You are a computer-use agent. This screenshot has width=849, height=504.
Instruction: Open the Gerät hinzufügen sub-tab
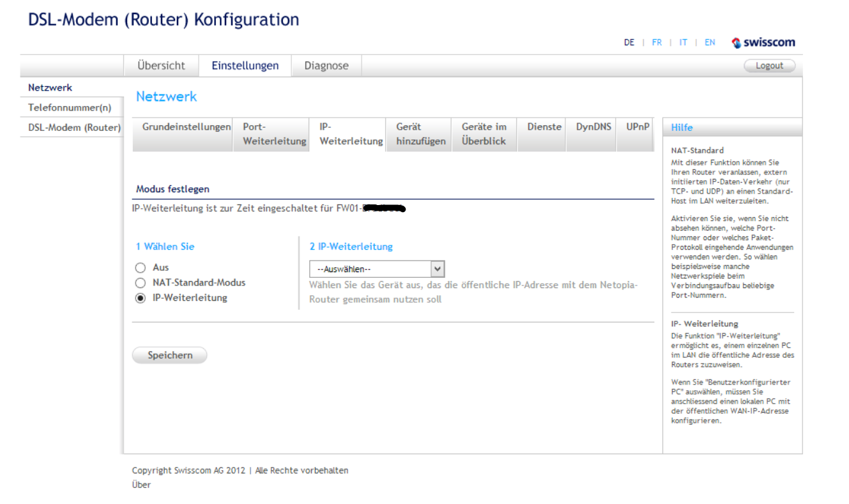(420, 134)
